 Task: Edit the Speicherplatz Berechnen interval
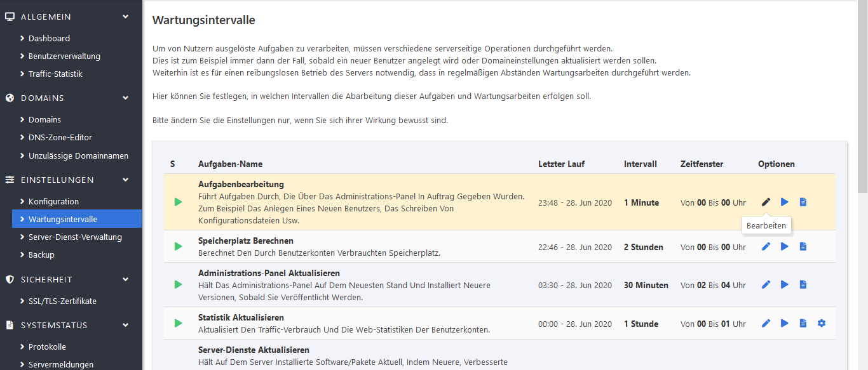click(x=766, y=246)
